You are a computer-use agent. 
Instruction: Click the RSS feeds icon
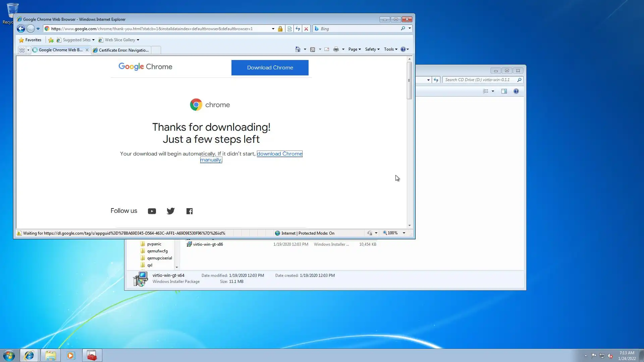click(x=313, y=49)
